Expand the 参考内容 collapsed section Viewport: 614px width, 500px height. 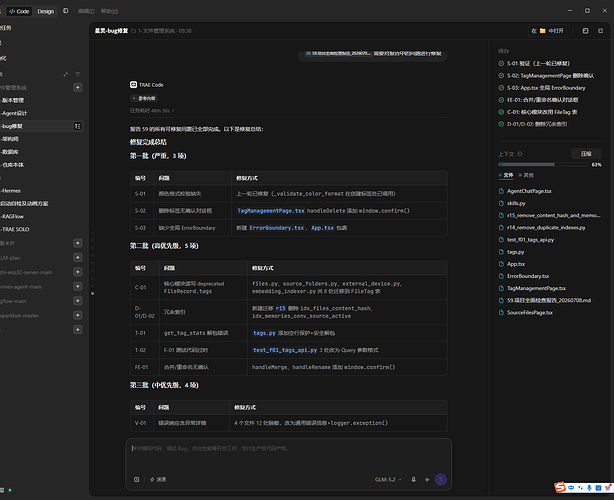pos(144,98)
